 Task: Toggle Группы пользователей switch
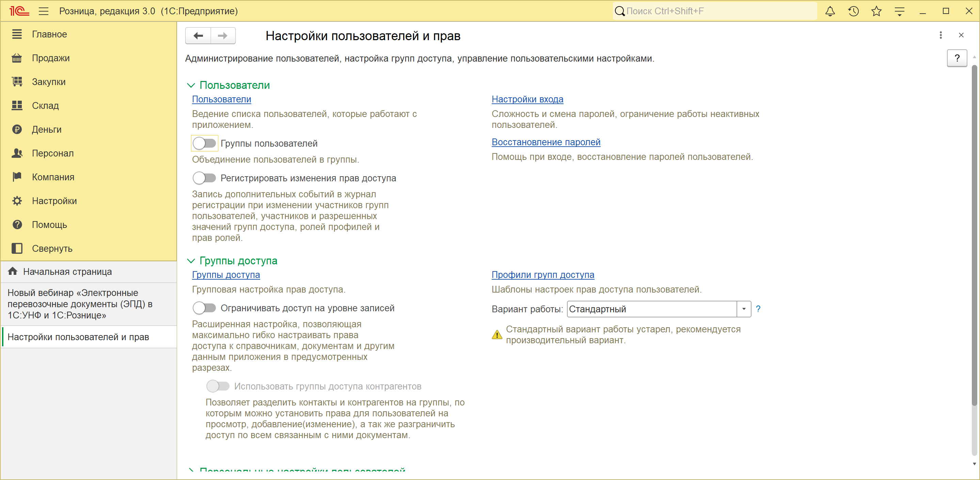pos(204,143)
